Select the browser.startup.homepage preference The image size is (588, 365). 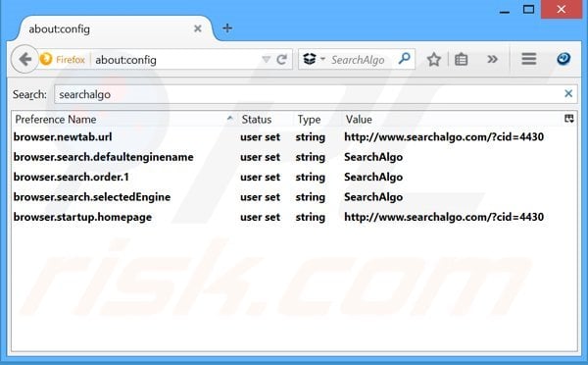coord(294,217)
